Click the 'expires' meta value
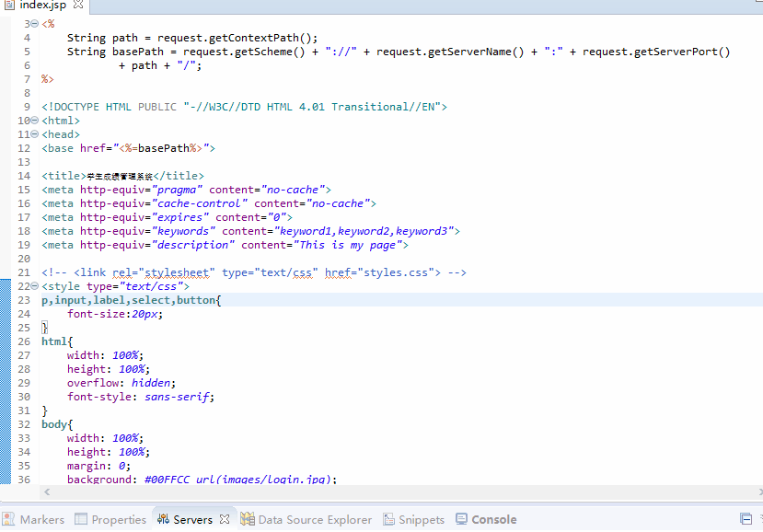 coord(180,217)
